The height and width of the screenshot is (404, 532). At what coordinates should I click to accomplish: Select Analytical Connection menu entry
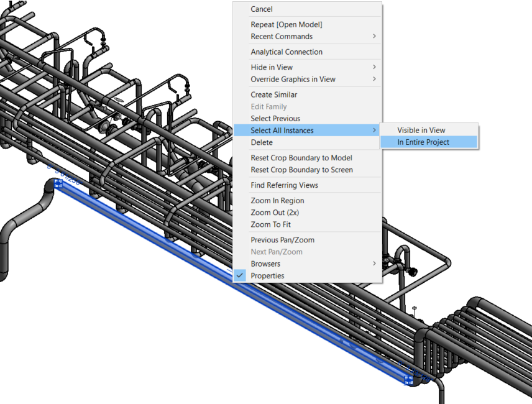pos(287,52)
